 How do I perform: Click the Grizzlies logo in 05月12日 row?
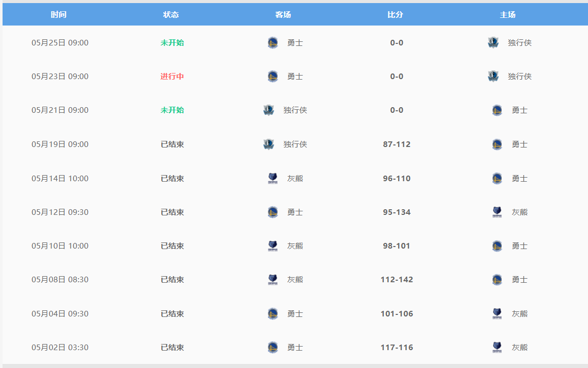tap(497, 212)
